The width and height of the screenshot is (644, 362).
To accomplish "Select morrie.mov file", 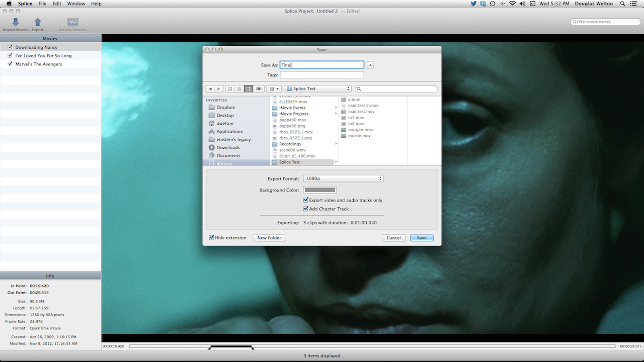I will 359,136.
